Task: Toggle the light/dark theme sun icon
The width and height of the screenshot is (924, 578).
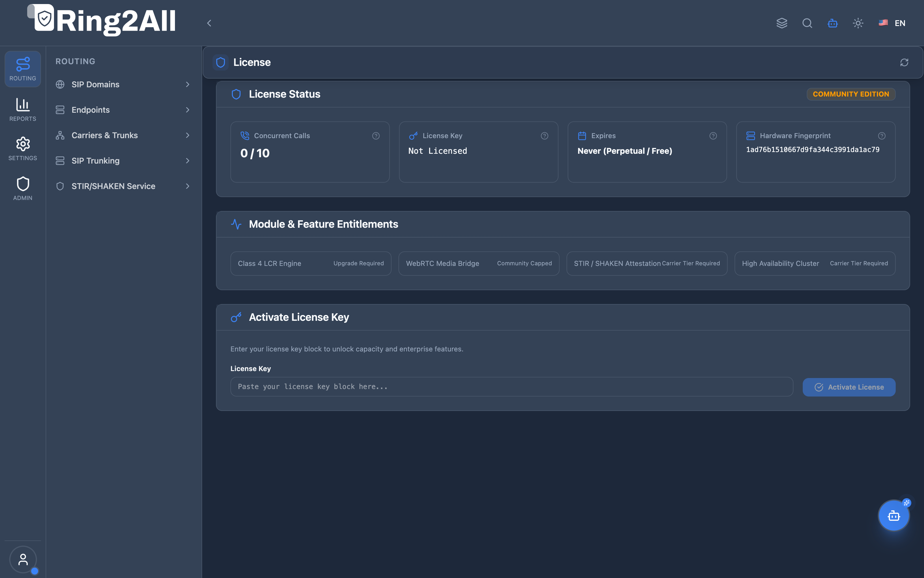Action: click(x=858, y=23)
